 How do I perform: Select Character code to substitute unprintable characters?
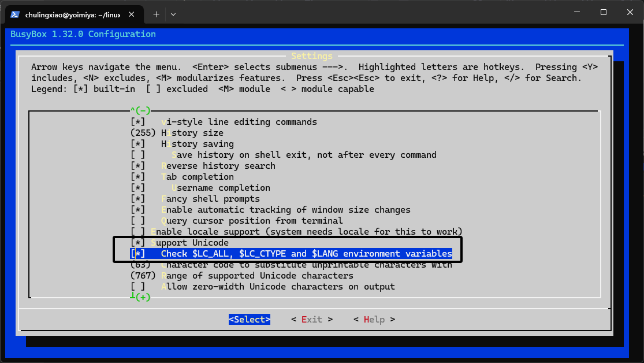point(291,265)
